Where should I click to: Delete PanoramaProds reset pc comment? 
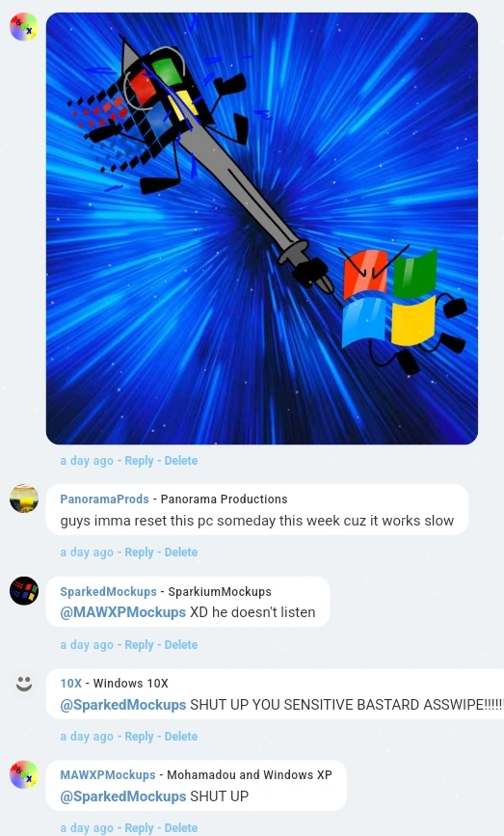point(180,553)
